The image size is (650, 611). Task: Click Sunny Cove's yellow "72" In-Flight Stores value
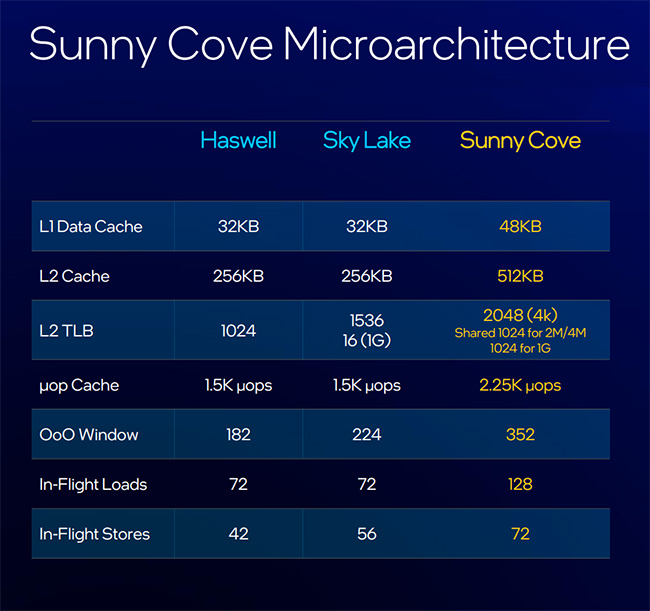520,534
